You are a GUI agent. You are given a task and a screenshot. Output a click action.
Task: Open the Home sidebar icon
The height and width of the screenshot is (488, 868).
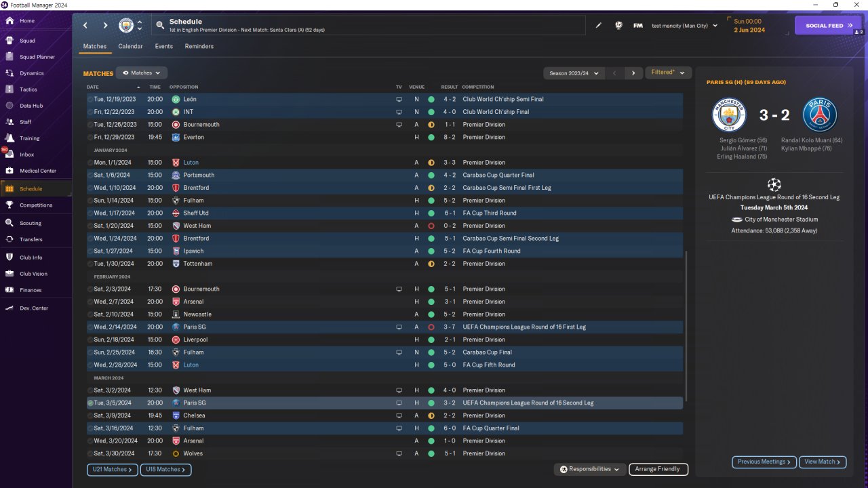click(9, 21)
